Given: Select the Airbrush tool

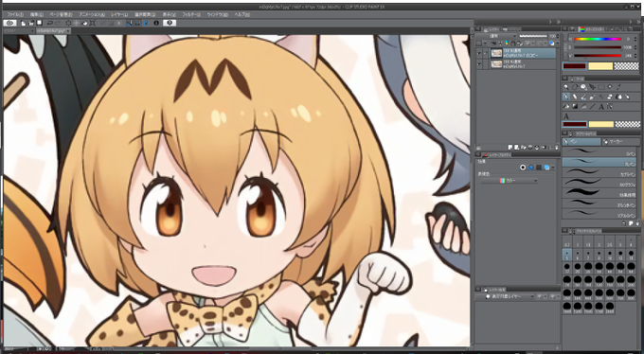Looking at the screenshot, I should pos(592,97).
